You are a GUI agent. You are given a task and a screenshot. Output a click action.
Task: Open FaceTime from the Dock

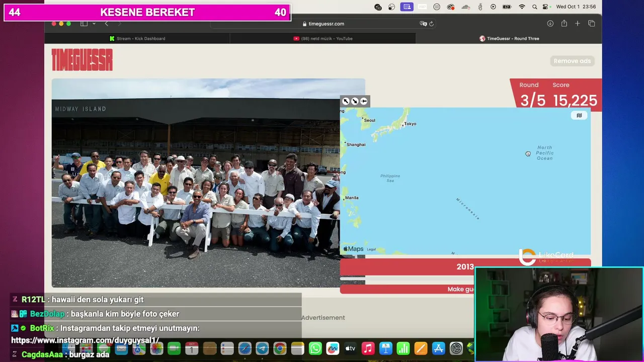pyautogui.click(x=174, y=348)
